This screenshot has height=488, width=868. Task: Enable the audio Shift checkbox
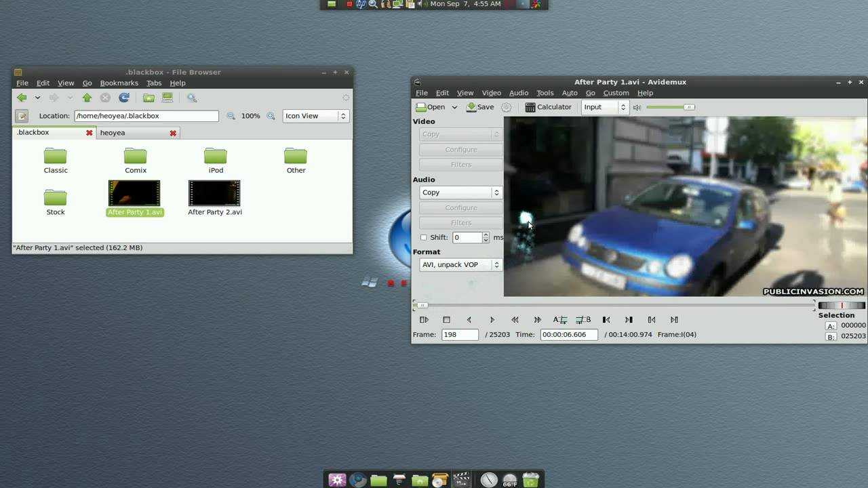tap(424, 237)
